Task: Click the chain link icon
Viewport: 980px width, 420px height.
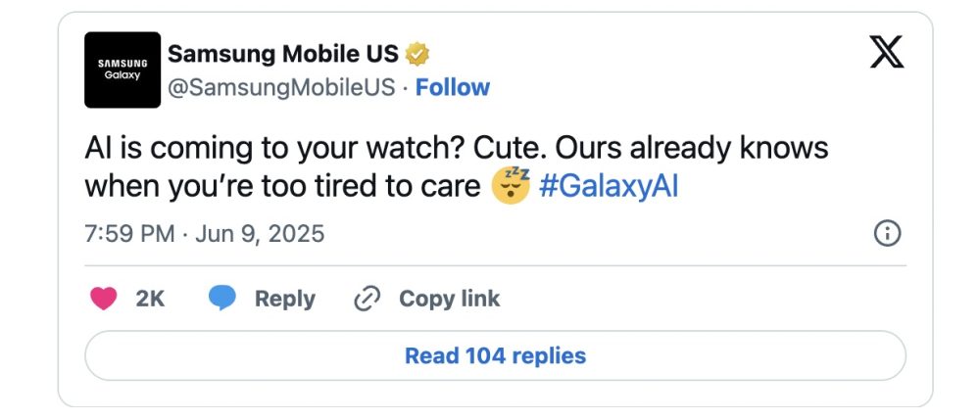Action: click(x=367, y=299)
